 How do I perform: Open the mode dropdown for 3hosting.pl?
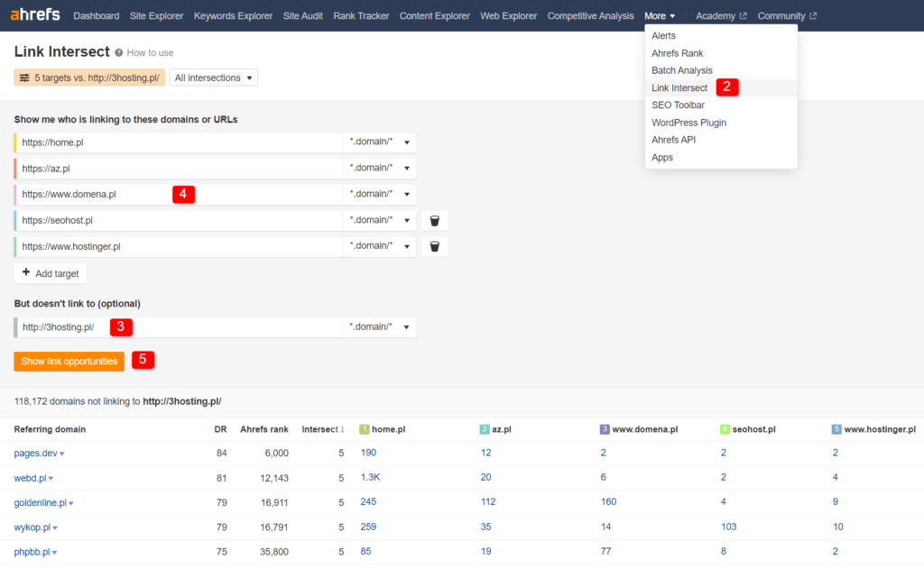click(x=380, y=326)
